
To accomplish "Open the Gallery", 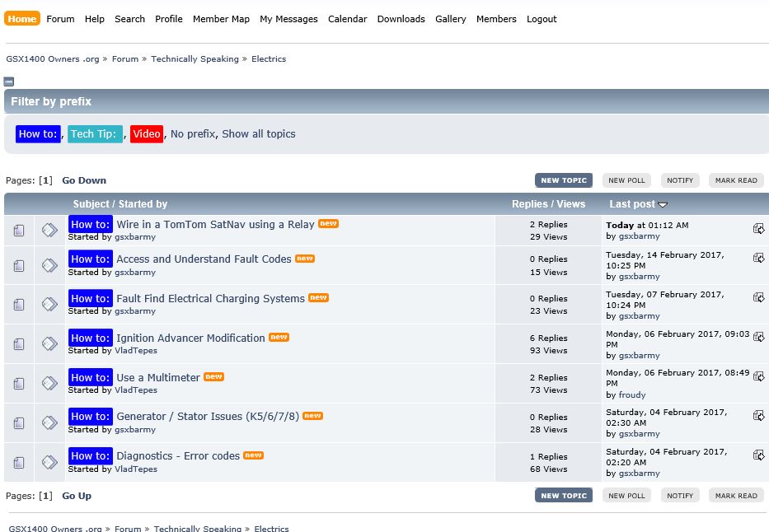I will 450,19.
